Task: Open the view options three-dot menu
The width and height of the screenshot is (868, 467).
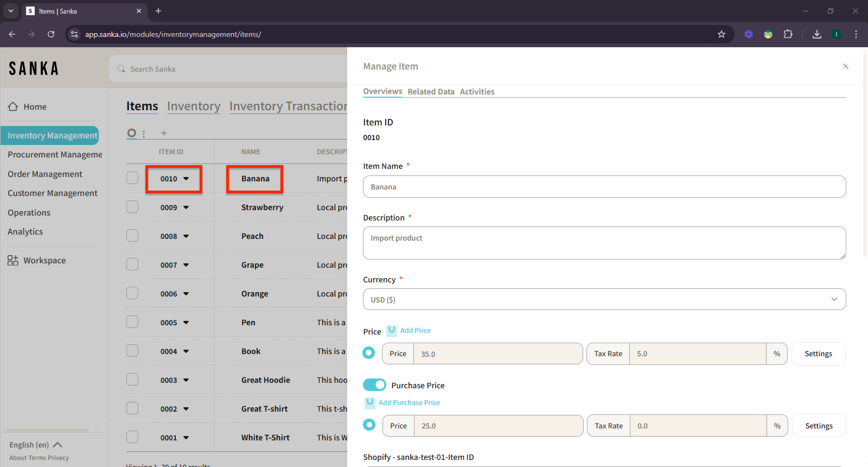Action: tap(144, 134)
